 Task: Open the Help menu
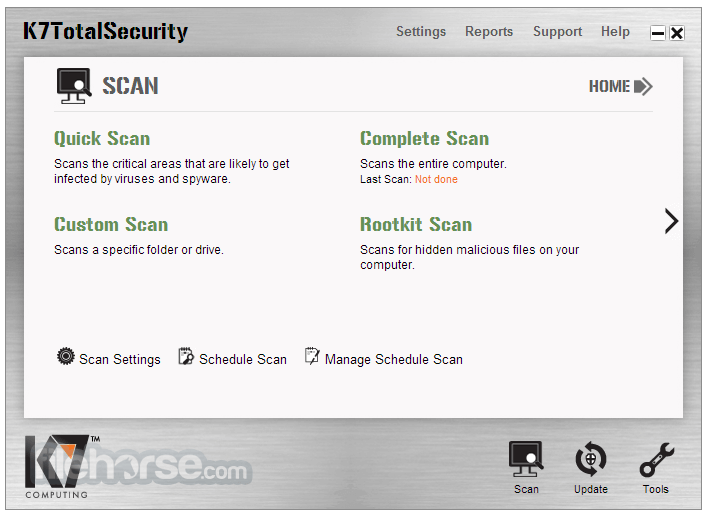click(615, 32)
